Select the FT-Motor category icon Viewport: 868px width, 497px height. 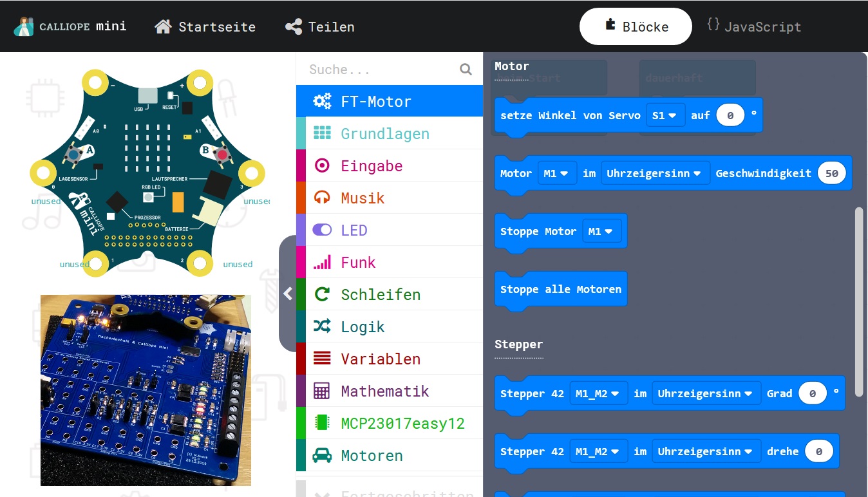(x=322, y=101)
